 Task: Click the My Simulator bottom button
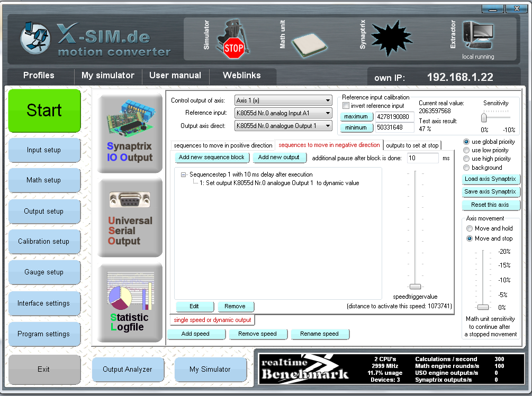pyautogui.click(x=210, y=369)
